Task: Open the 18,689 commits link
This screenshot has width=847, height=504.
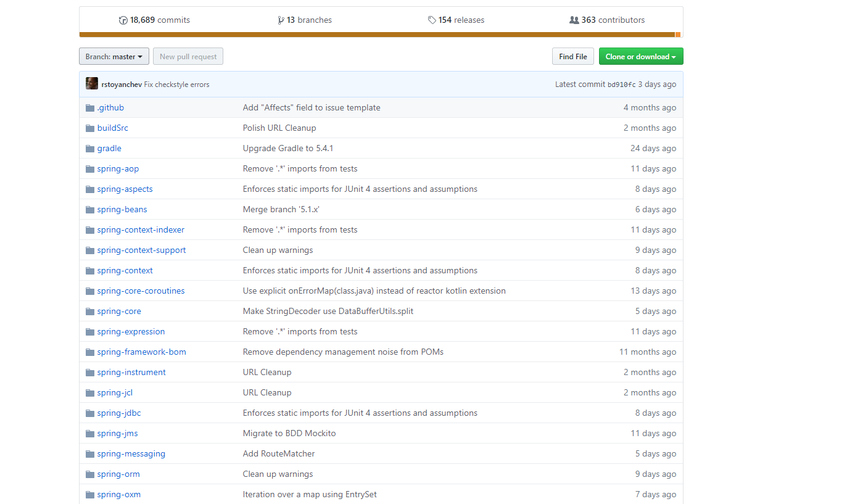Action: pyautogui.click(x=154, y=20)
